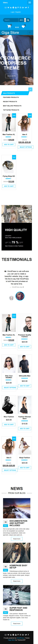This screenshot has width=38, height=644.
Task: Click the Facebook icon in footer
Action: (x=28, y=635)
